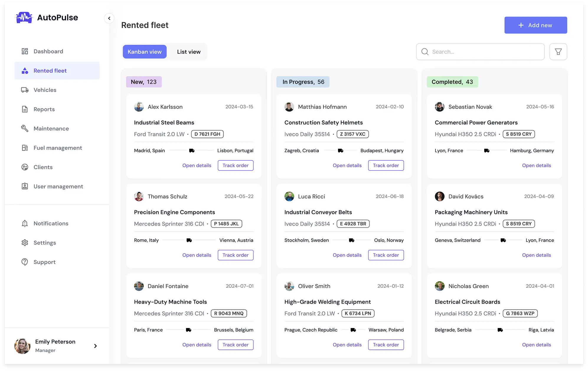
Task: Switch to Kanban view
Action: (145, 52)
